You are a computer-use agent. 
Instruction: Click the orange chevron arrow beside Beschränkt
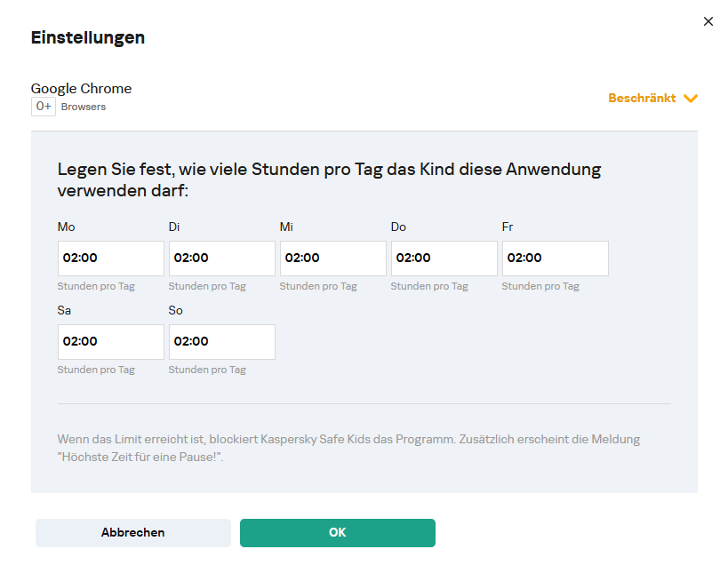pyautogui.click(x=691, y=99)
